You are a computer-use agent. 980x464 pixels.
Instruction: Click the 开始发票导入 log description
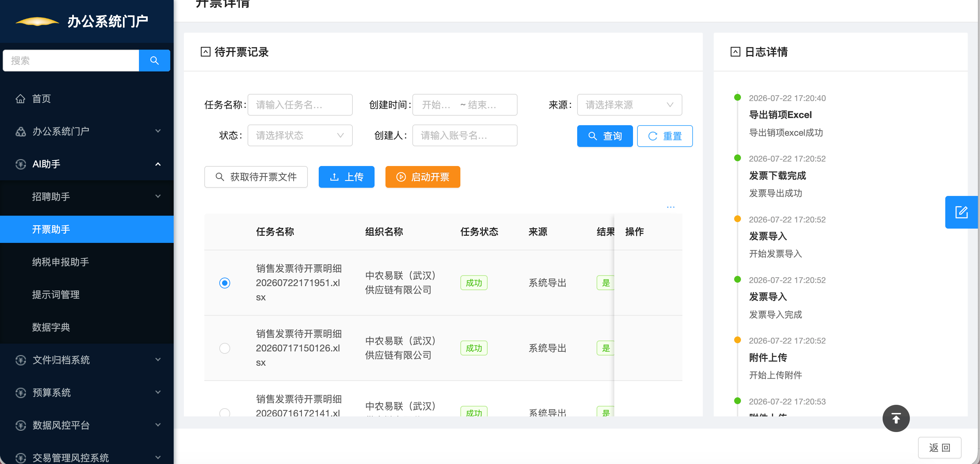click(775, 254)
